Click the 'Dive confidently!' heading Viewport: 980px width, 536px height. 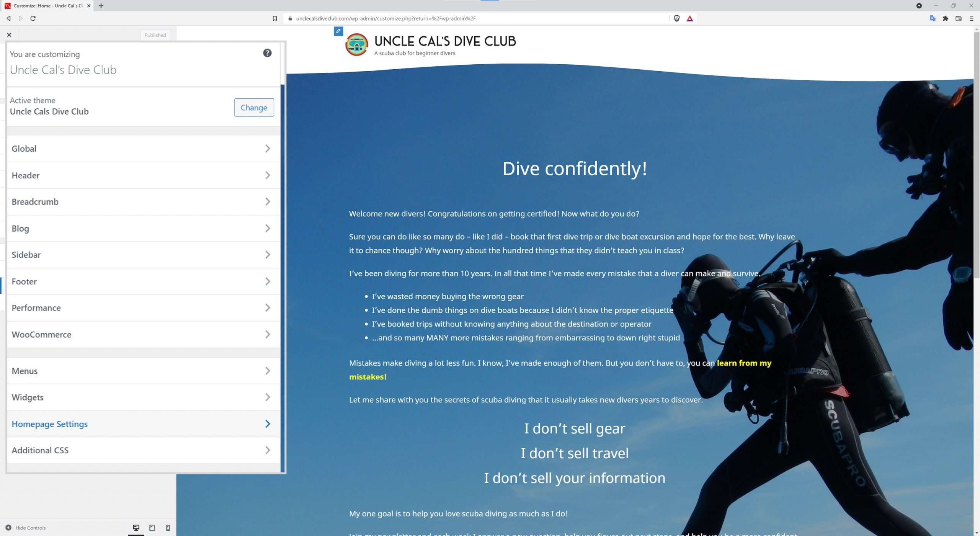click(x=575, y=168)
